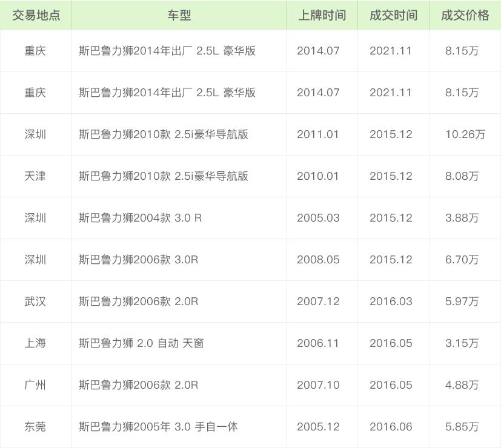Click 2015.12 in the 3.88万 row
The width and height of the screenshot is (501, 448).
(x=391, y=218)
